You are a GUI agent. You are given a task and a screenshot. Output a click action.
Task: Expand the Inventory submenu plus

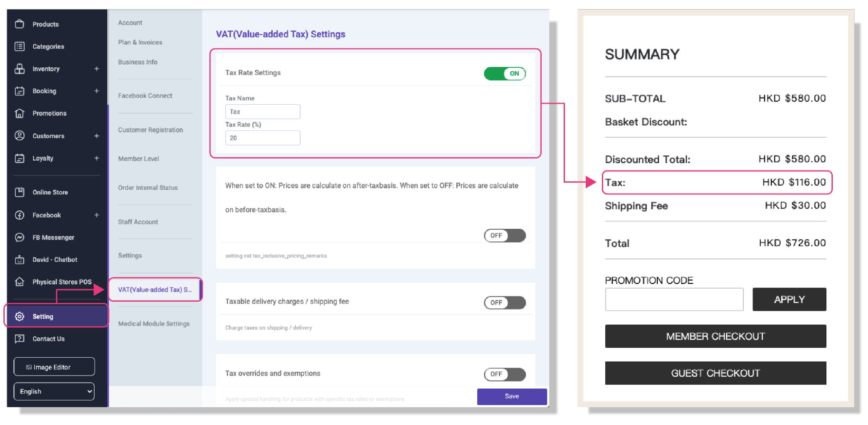97,69
